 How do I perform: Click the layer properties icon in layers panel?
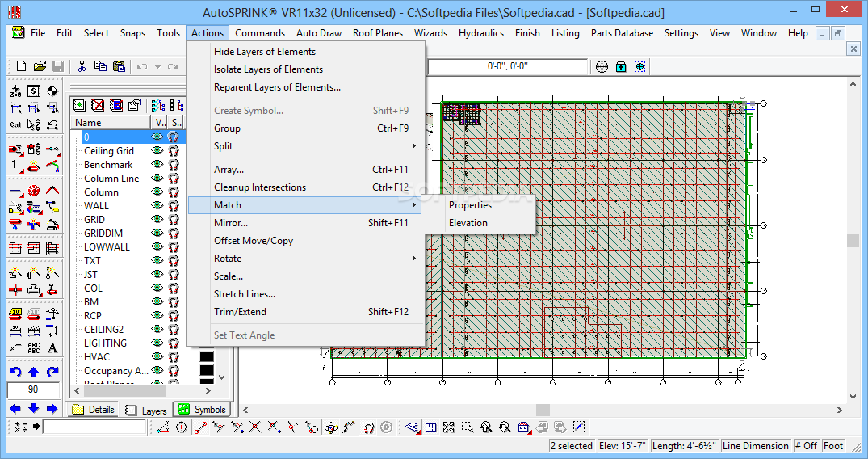135,105
